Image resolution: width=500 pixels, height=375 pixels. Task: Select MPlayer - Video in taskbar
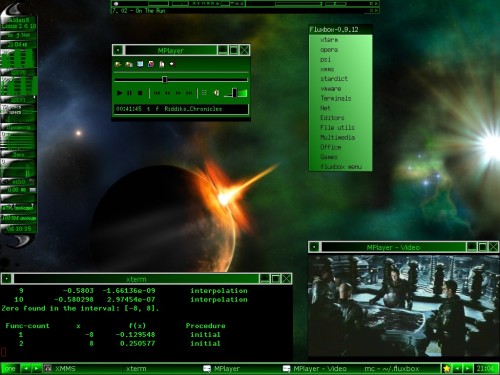click(x=320, y=368)
